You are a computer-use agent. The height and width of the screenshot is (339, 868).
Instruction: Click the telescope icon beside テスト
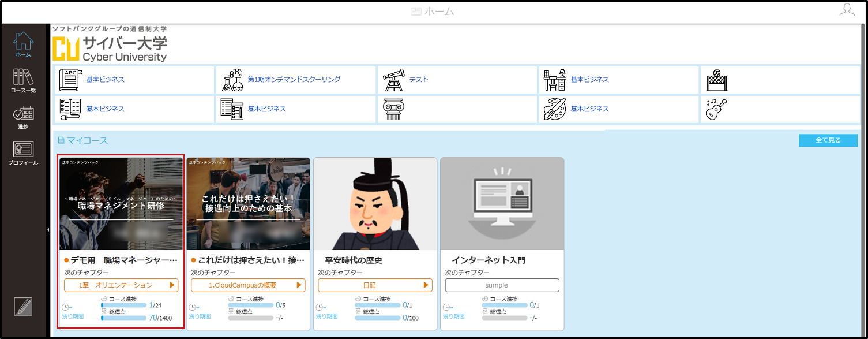(x=393, y=80)
